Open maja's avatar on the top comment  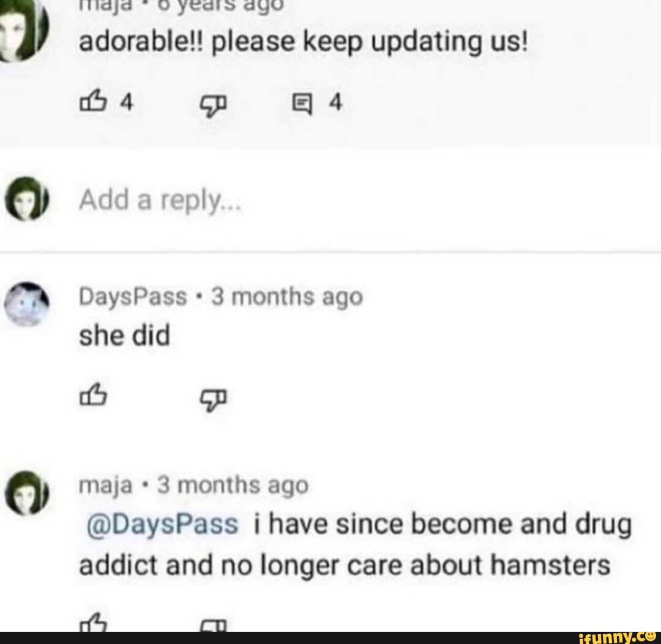pos(24,29)
